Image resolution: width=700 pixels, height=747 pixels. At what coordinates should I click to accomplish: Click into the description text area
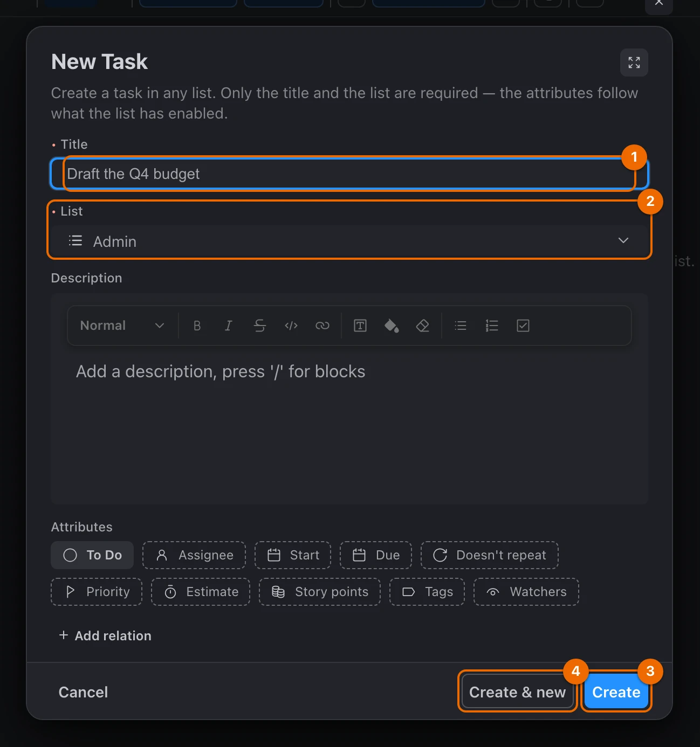(x=349, y=425)
